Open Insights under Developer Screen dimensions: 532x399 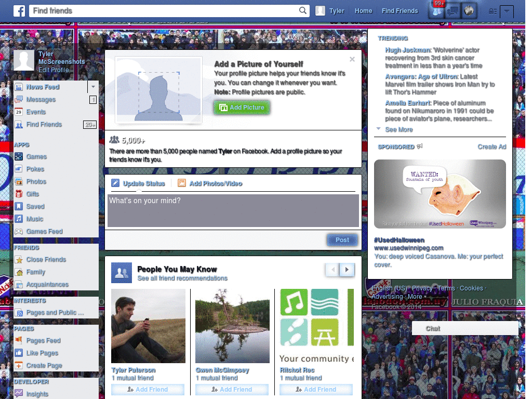point(37,394)
